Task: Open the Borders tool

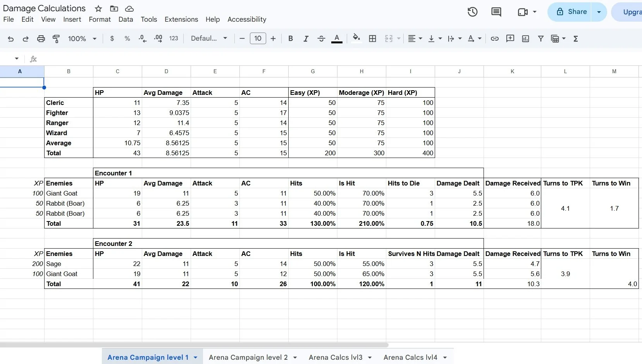Action: (372, 39)
